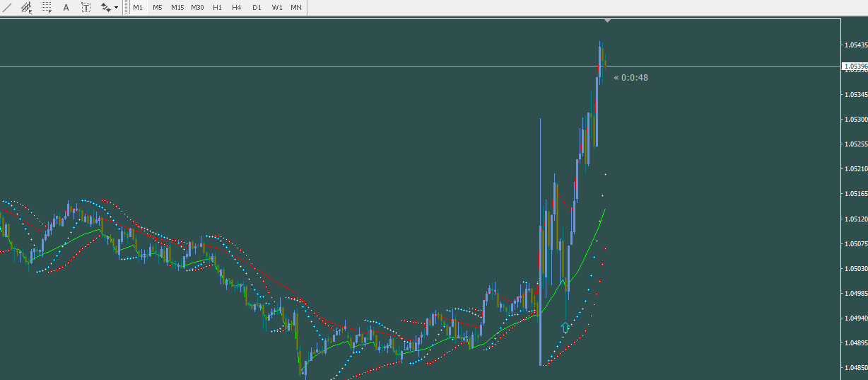This screenshot has height=380, width=868.
Task: Choose the Arrows objects tool
Action: 105,8
